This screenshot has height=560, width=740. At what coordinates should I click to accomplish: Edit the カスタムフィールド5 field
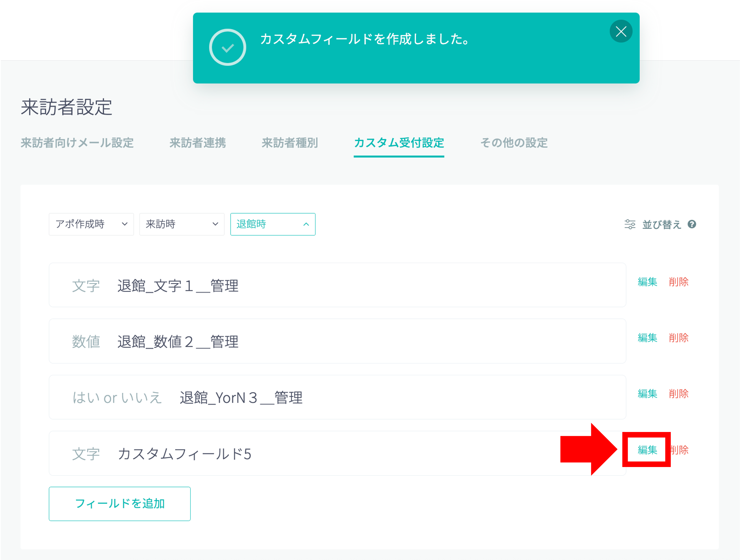coord(647,450)
